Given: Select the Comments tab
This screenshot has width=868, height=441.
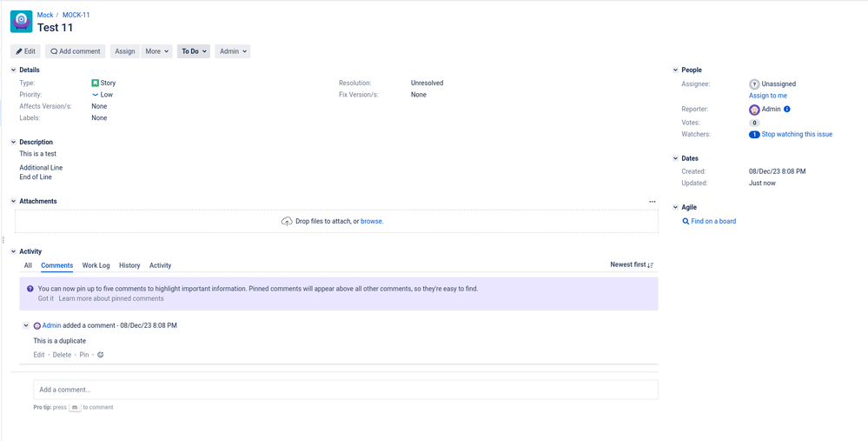Looking at the screenshot, I should tap(57, 265).
